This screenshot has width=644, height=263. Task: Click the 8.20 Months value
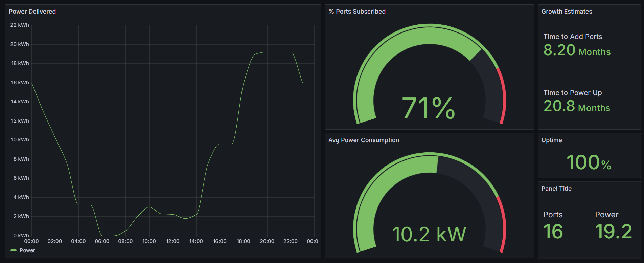click(x=577, y=50)
